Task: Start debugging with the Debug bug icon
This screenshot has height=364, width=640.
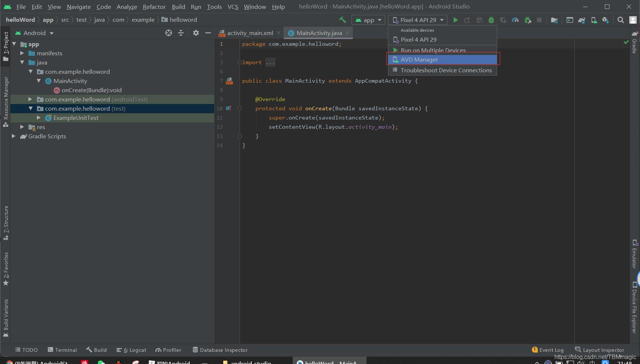Action: (x=491, y=20)
